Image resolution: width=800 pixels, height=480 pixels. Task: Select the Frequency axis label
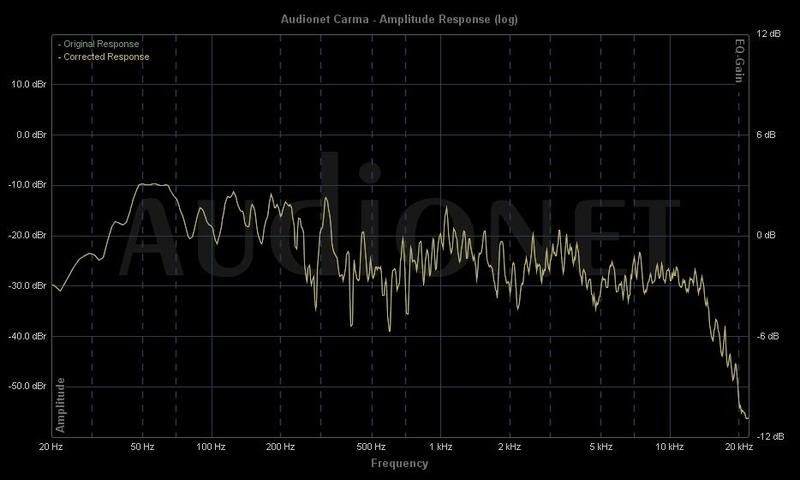(399, 463)
